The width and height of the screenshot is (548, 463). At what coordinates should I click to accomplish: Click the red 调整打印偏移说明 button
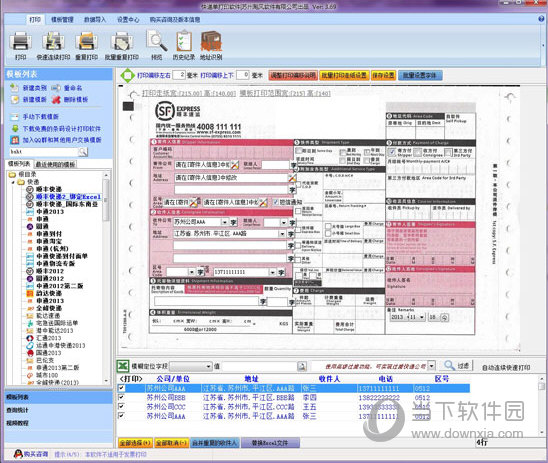point(293,75)
